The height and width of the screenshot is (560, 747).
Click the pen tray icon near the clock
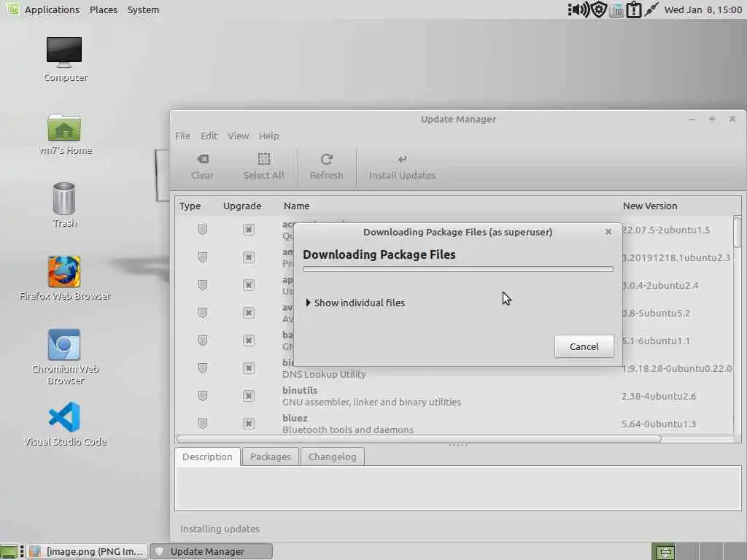tap(651, 9)
